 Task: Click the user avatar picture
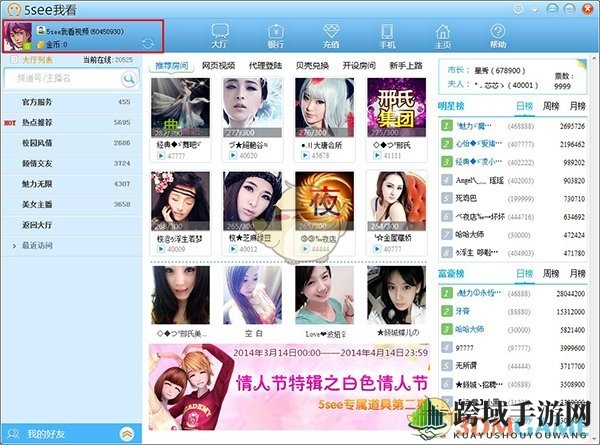tap(17, 36)
